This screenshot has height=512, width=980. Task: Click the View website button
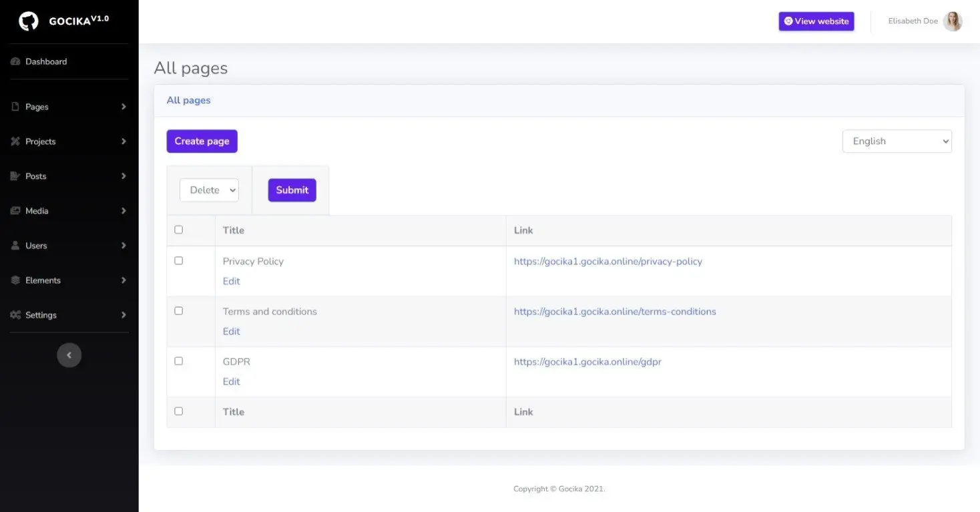(x=816, y=21)
